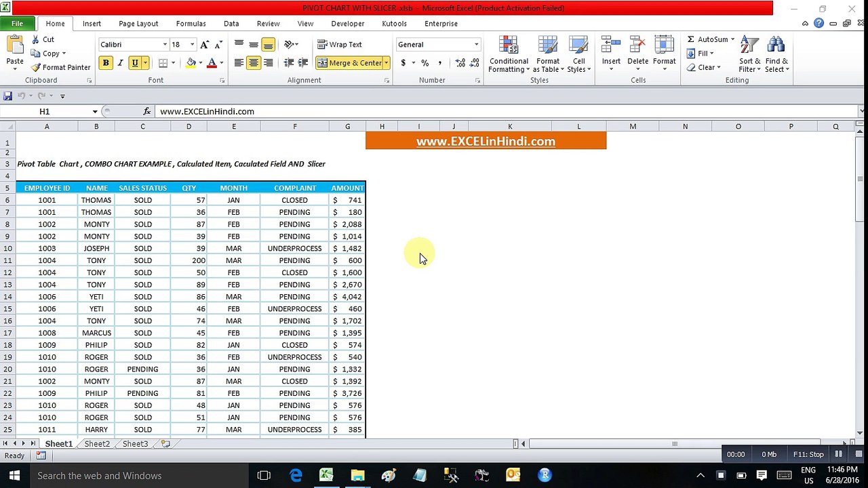Open the File tab
The image size is (868, 488).
point(17,23)
